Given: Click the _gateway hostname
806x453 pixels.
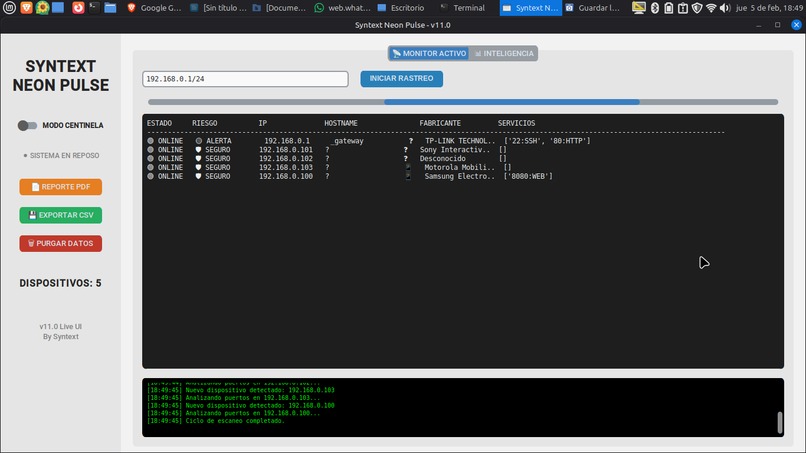Looking at the screenshot, I should click(x=347, y=141).
